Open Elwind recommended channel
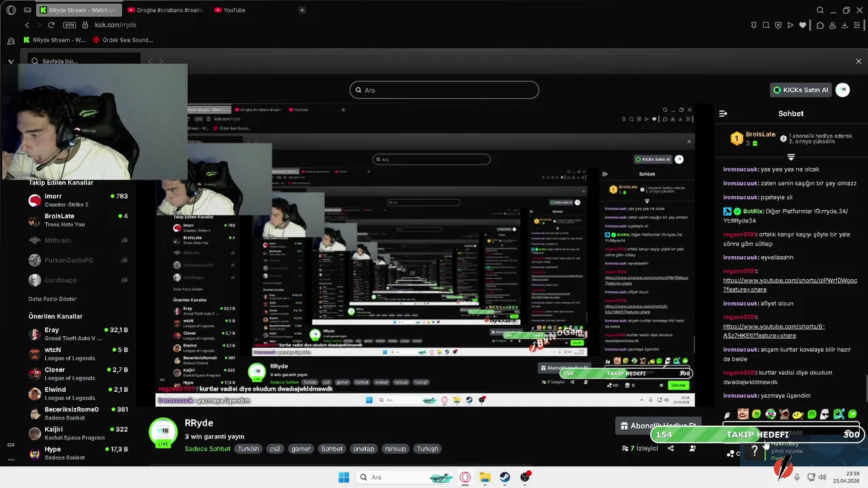This screenshot has height=488, width=868. tap(78, 393)
